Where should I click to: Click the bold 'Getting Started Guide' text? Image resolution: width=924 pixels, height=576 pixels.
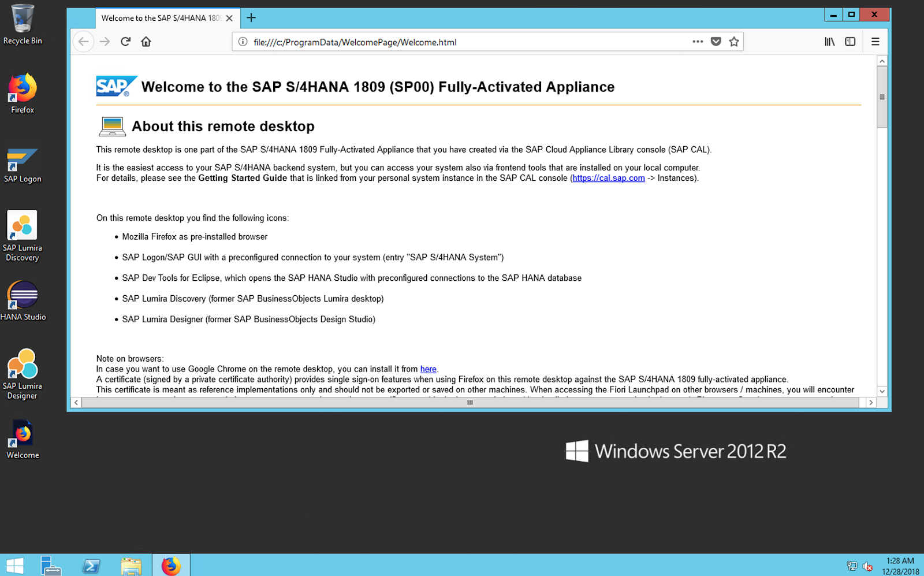[x=243, y=178]
